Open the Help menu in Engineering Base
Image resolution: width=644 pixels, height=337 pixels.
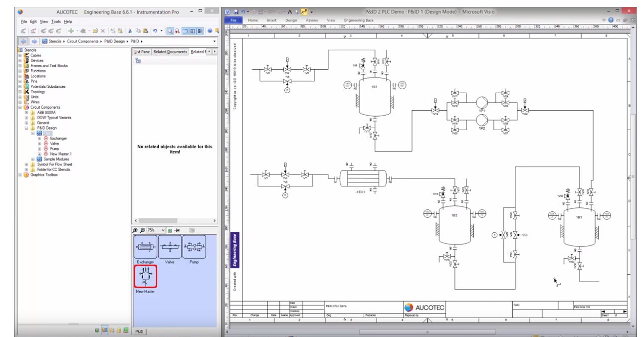(68, 21)
